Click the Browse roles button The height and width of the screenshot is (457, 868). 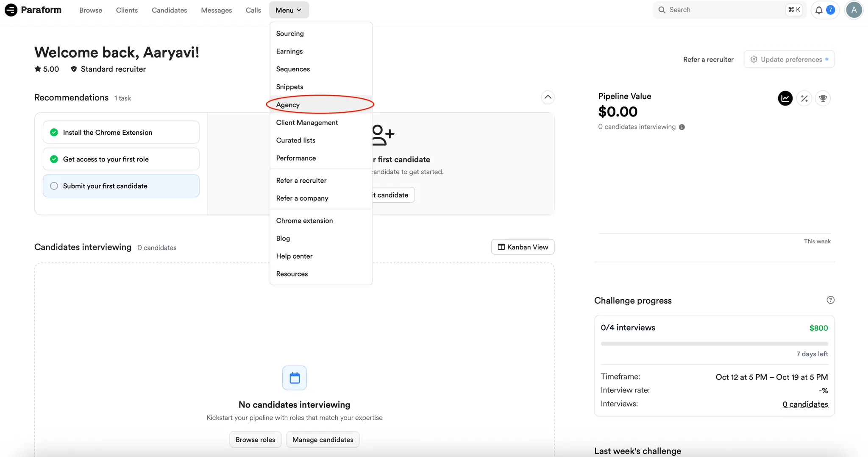(255, 440)
